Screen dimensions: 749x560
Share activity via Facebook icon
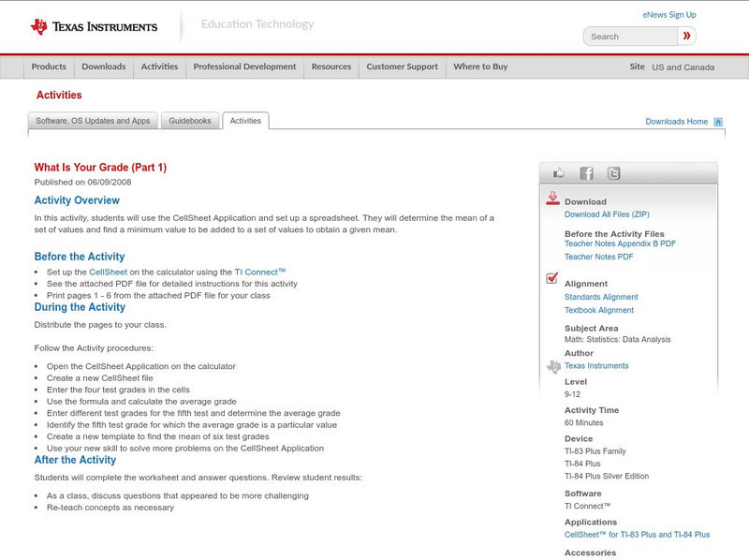(586, 173)
